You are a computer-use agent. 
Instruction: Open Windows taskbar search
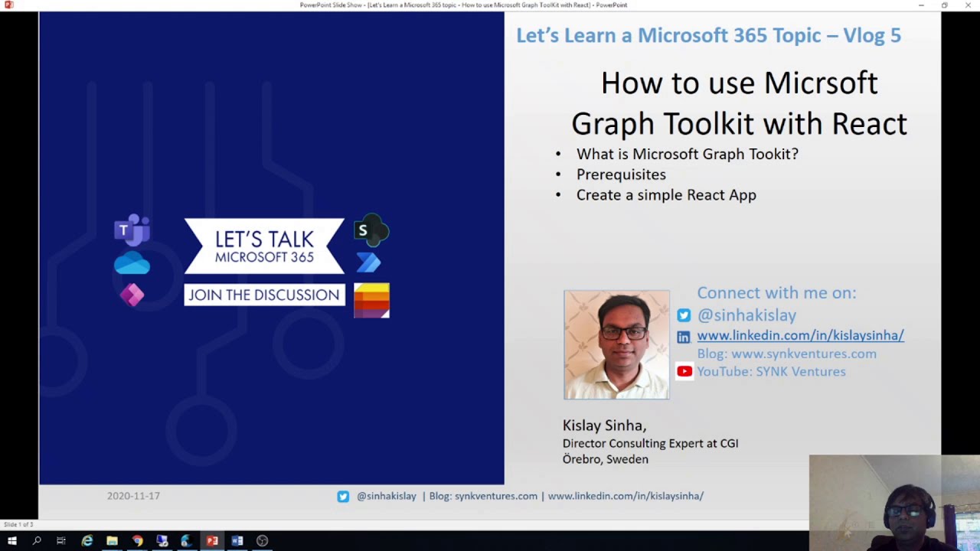(36, 541)
